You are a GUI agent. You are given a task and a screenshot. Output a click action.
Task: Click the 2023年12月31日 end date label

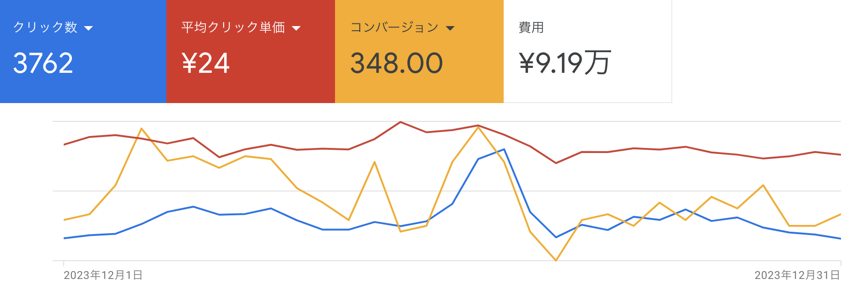click(797, 275)
